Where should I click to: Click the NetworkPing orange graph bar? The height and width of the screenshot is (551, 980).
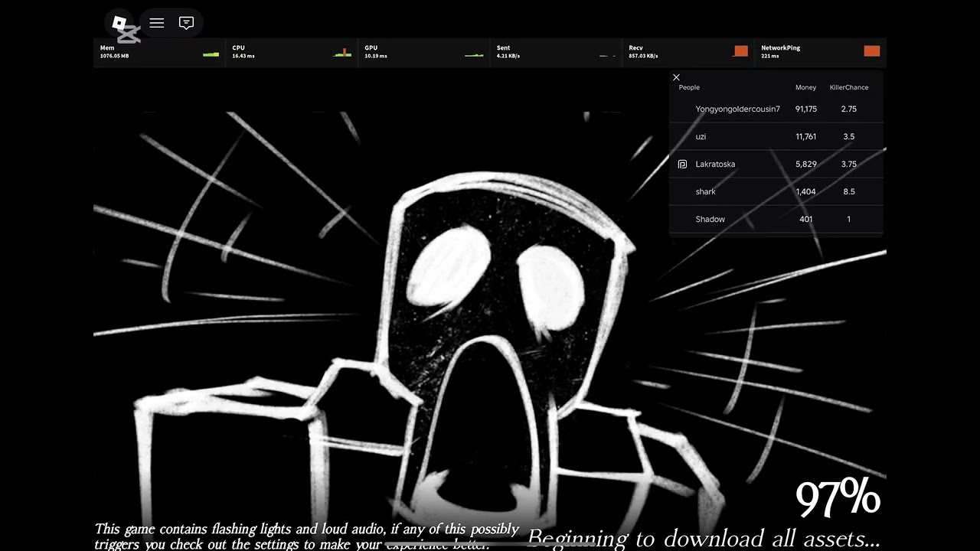(x=872, y=51)
